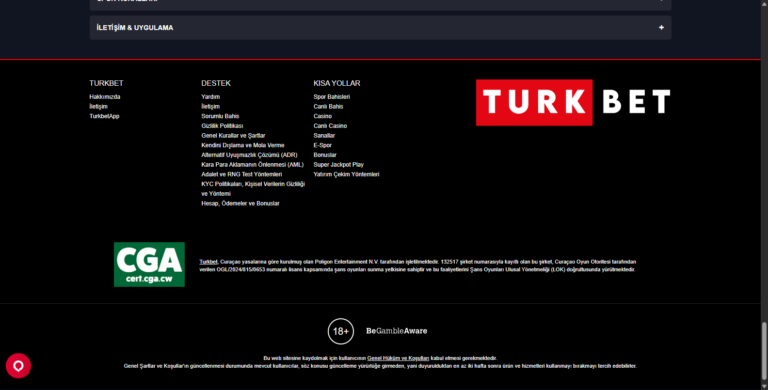This screenshot has width=768, height=390.
Task: Go to Yatırım Çekim Yöntemleri shortcut
Action: point(346,174)
